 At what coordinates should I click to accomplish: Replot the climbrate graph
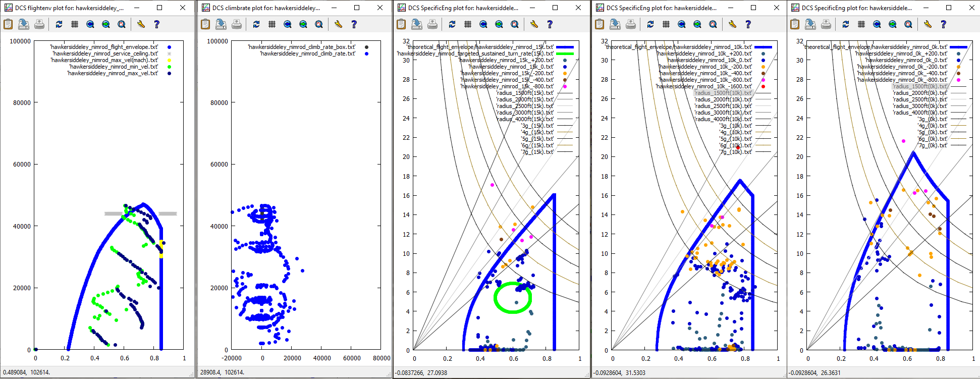coord(256,24)
